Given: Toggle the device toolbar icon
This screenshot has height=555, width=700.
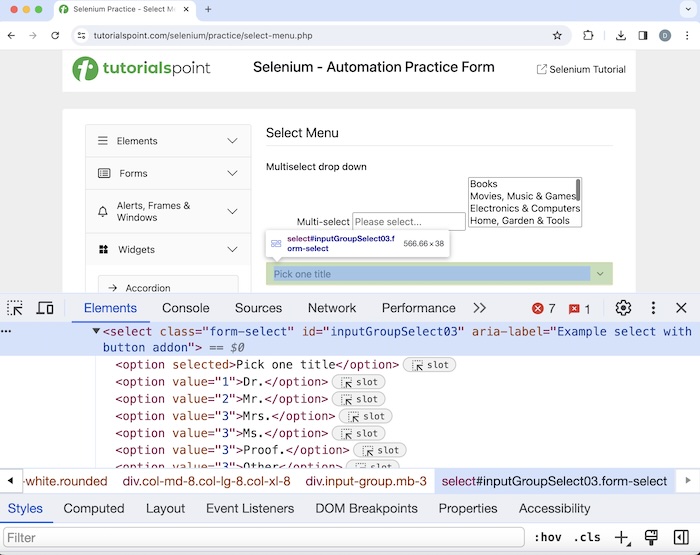Looking at the screenshot, I should pos(45,308).
